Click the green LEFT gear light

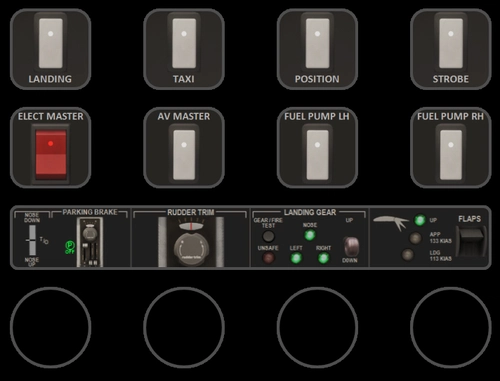coord(296,258)
